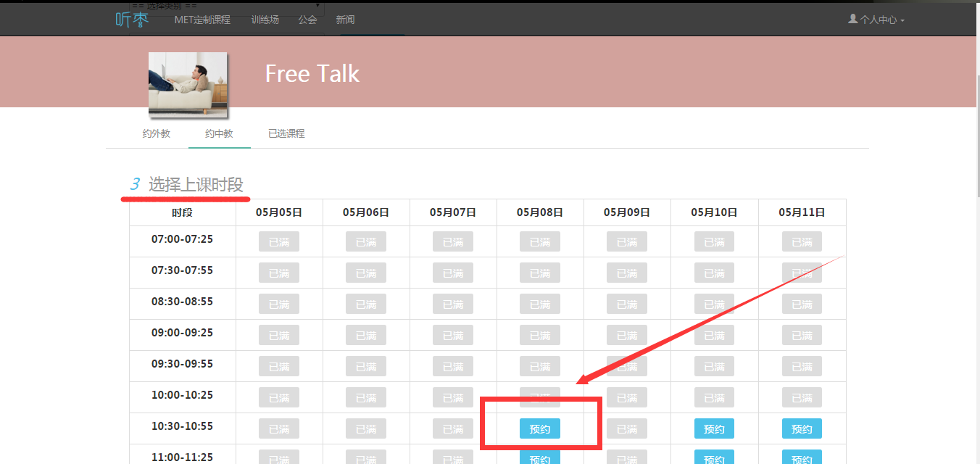Viewport: 980px width, 464px height.
Task: Switch to the 约外教 tab
Action: click(x=157, y=133)
